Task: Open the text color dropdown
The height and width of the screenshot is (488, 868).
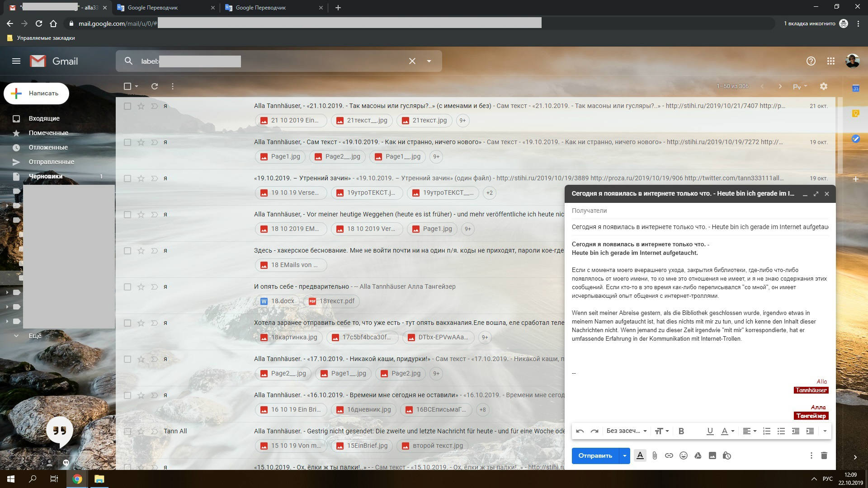Action: click(727, 431)
